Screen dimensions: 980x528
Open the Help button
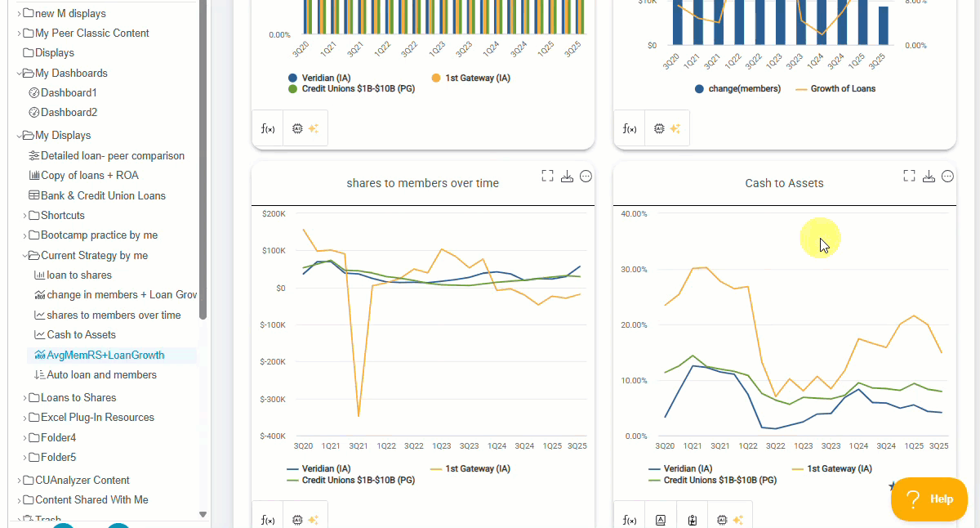click(929, 499)
